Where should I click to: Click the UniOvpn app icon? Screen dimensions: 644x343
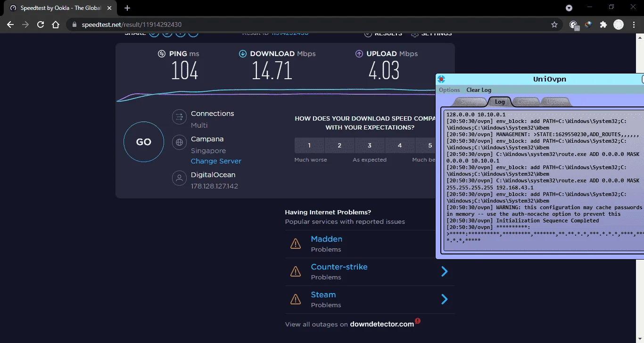click(441, 79)
